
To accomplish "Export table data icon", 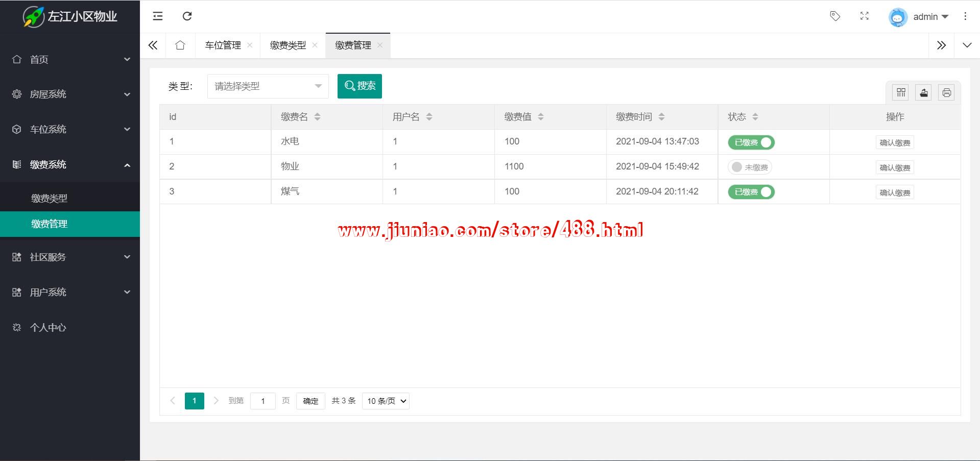I will pos(924,92).
